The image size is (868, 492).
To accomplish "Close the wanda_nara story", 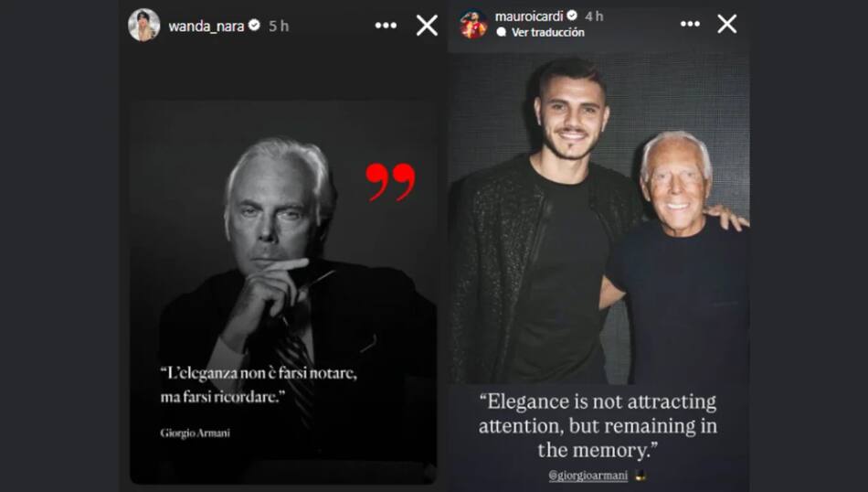I will click(x=427, y=26).
